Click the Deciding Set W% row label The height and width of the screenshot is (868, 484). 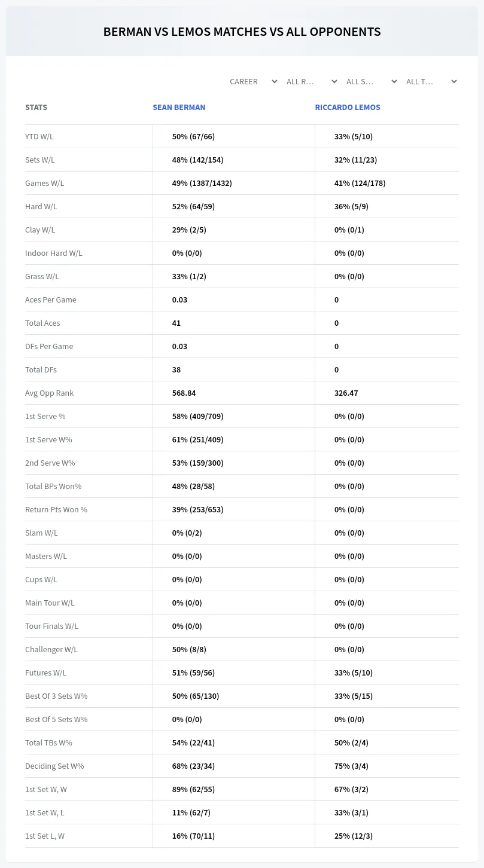(x=54, y=766)
